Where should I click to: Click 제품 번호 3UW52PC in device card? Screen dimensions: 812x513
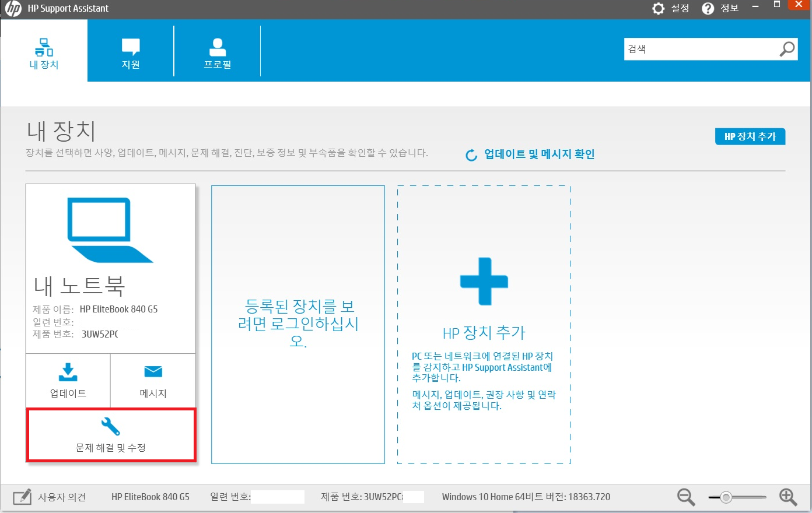[75, 334]
